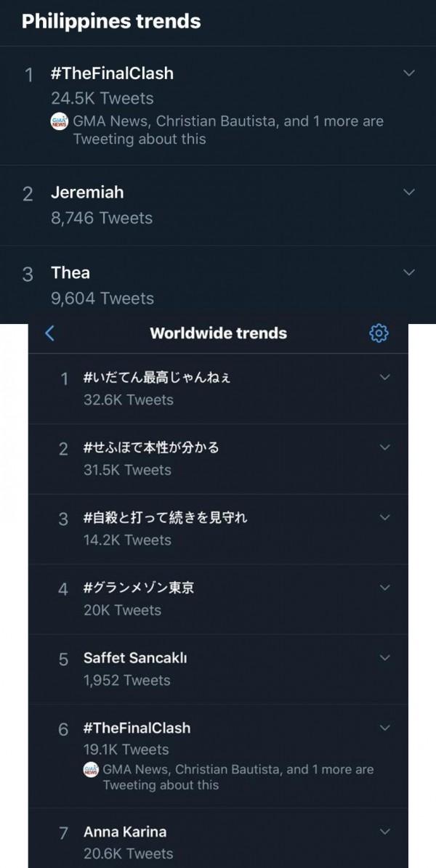The width and height of the screenshot is (436, 868).
Task: Open trend settings gear icon
Action: pyautogui.click(x=379, y=333)
